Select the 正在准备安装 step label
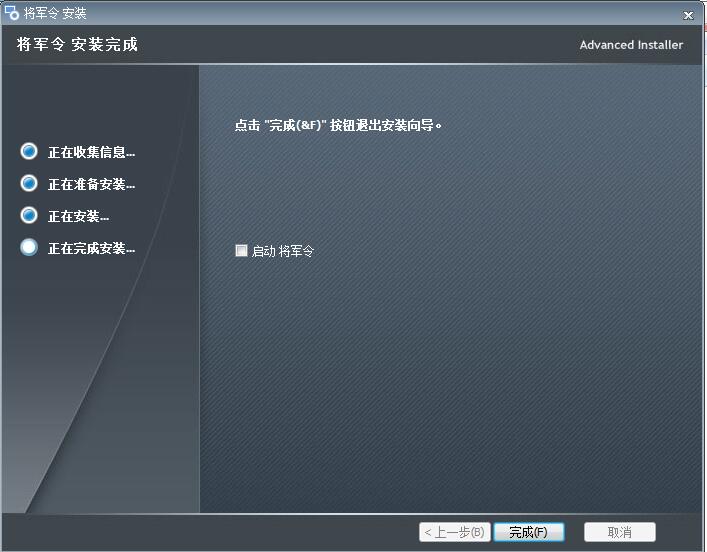This screenshot has height=552, width=707. (91, 185)
